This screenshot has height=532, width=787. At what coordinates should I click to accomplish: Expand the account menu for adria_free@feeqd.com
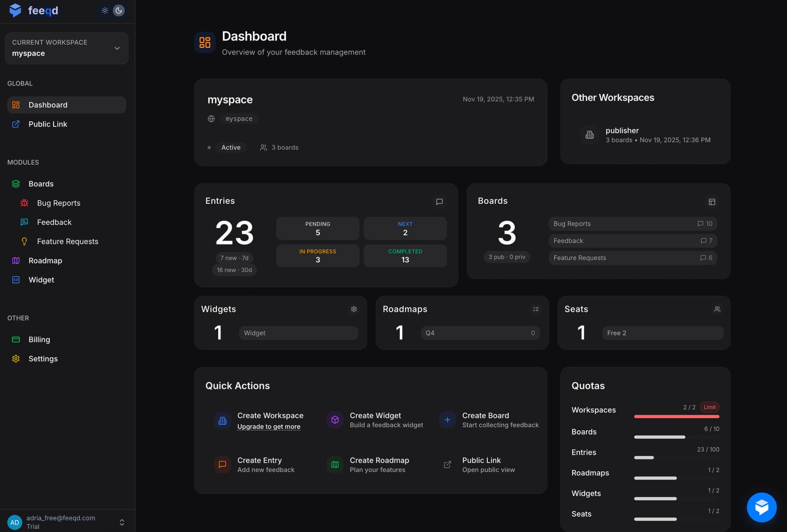point(122,522)
